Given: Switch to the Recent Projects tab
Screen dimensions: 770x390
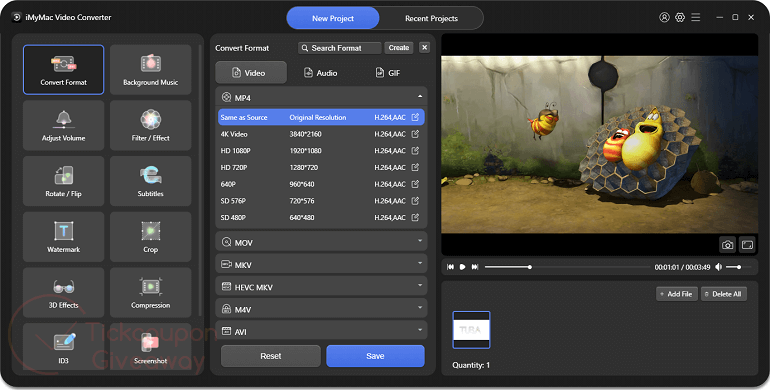Looking at the screenshot, I should (431, 18).
